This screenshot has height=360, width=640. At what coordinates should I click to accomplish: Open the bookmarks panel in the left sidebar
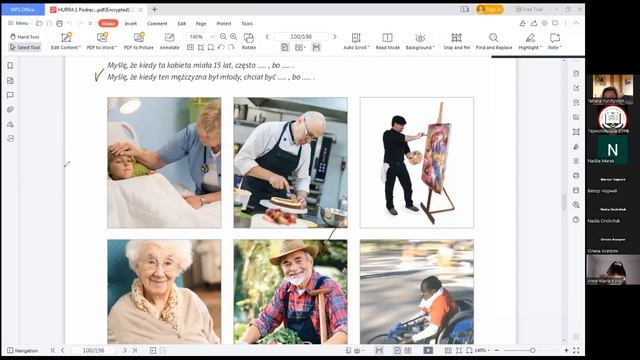point(11,66)
